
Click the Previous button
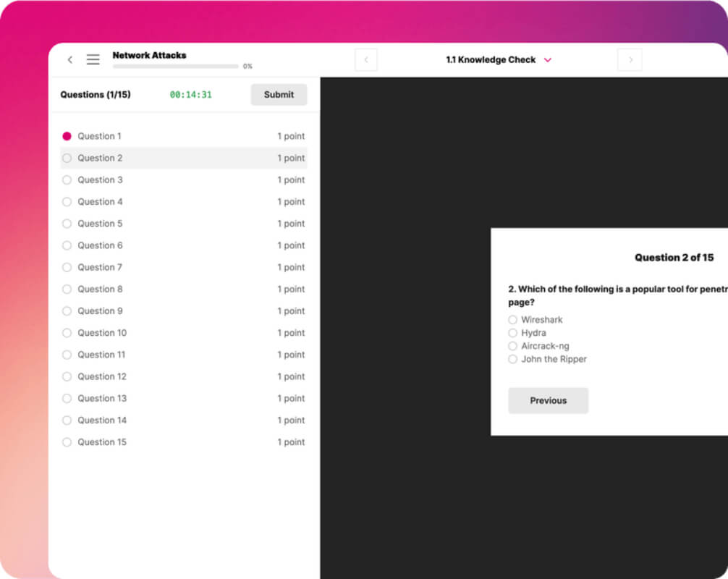tap(549, 400)
